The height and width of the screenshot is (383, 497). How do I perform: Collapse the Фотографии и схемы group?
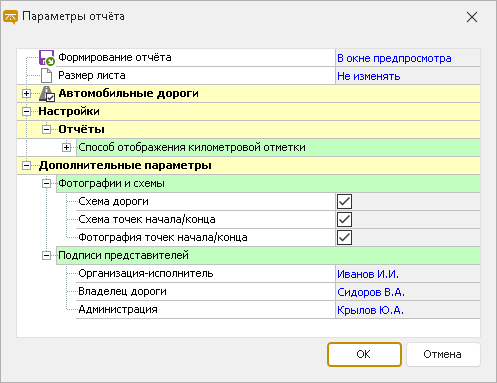coord(47,184)
